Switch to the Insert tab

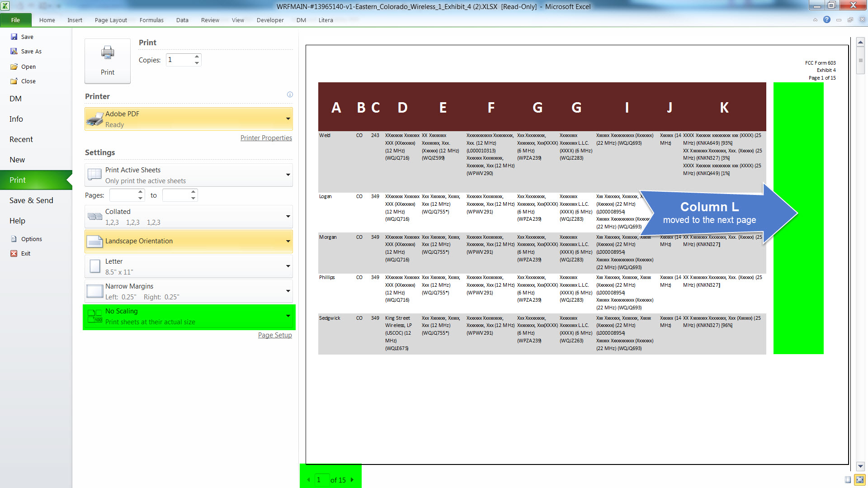click(75, 20)
